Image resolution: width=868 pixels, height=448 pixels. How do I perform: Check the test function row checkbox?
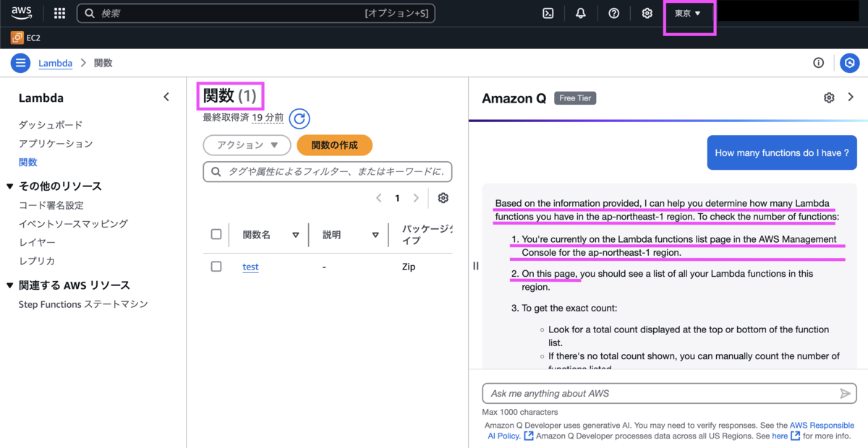click(216, 267)
